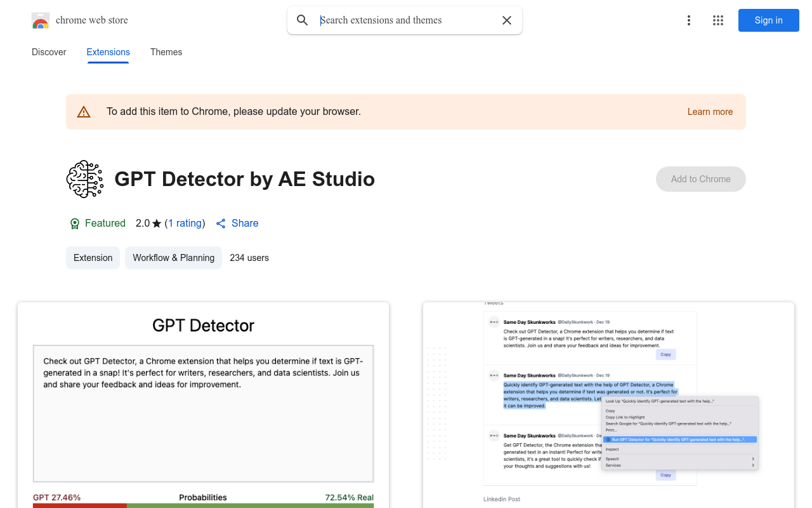Open the Google apps grid
This screenshot has width=812, height=508.
tap(718, 20)
